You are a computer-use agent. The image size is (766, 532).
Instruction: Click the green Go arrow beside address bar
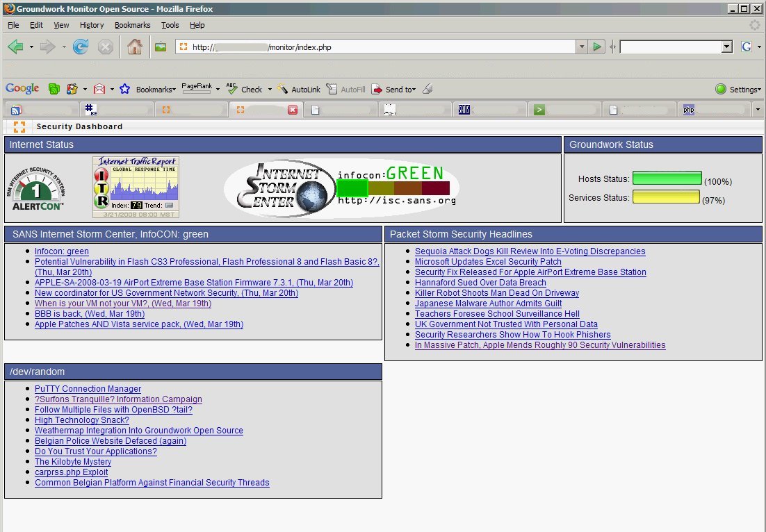[596, 47]
